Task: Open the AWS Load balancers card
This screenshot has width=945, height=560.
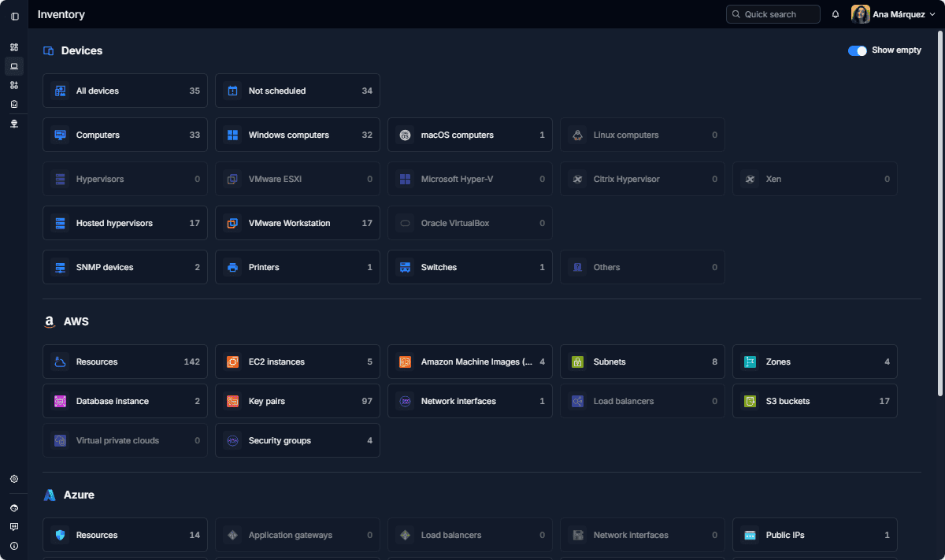Action: 643,401
